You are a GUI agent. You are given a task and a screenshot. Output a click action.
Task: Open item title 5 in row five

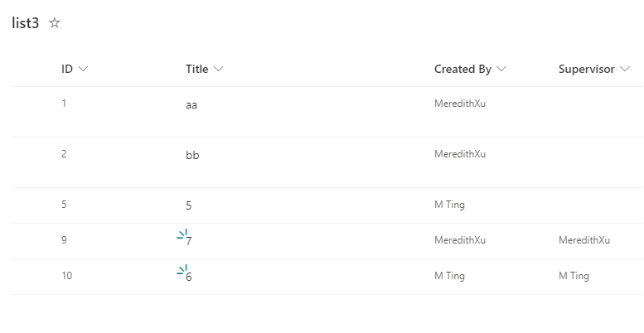click(x=188, y=205)
